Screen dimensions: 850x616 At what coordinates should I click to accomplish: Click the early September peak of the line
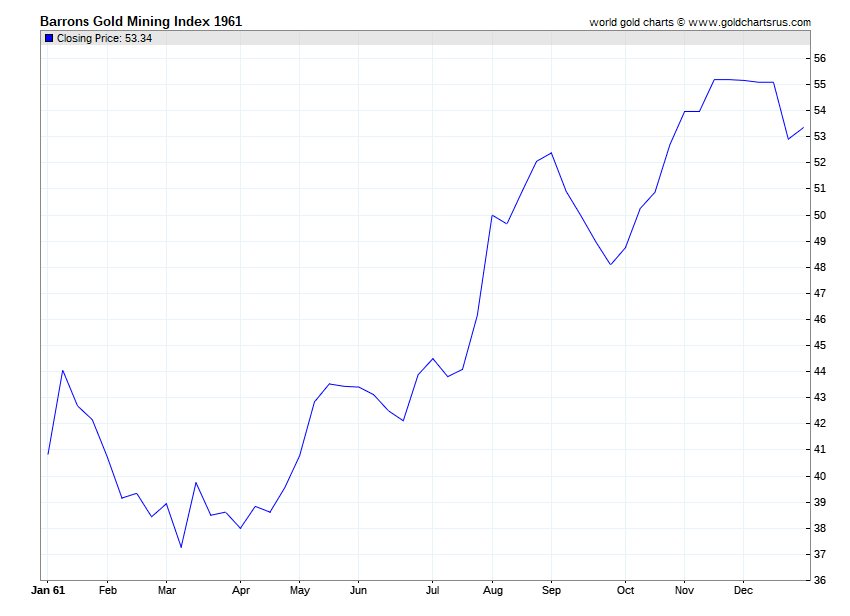pyautogui.click(x=551, y=153)
